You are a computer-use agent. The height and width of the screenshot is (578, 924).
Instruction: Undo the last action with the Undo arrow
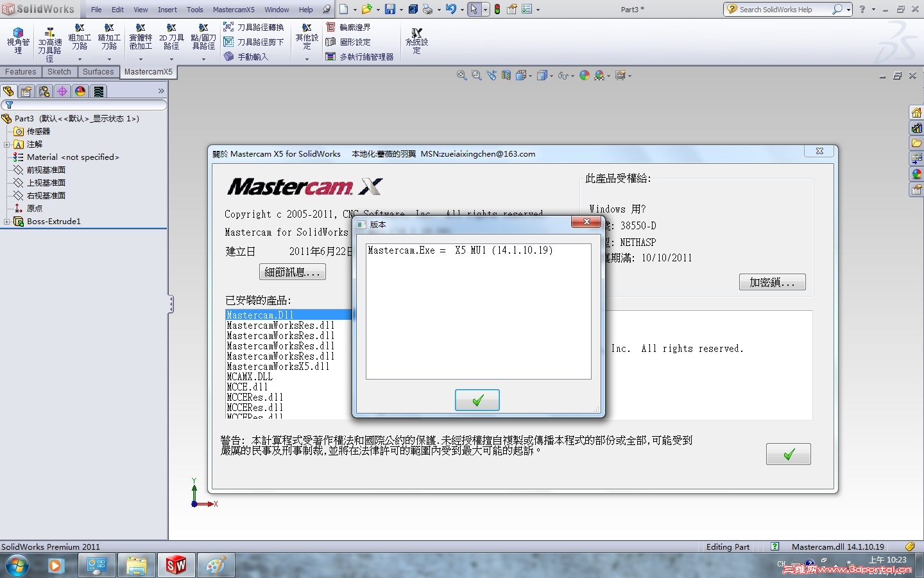451,9
